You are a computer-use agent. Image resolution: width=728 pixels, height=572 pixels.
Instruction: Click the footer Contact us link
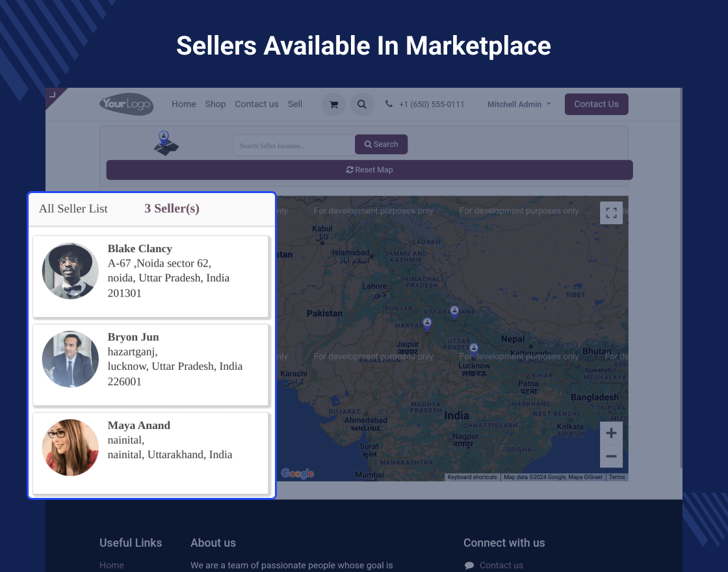point(501,565)
